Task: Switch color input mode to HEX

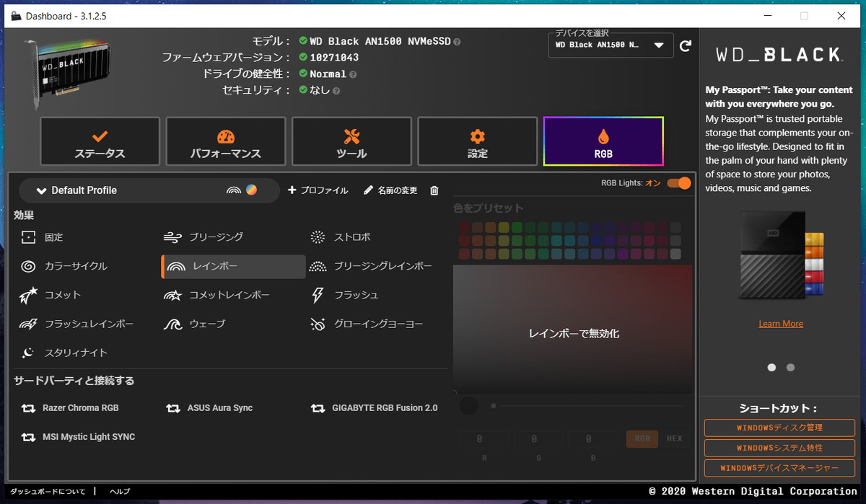Action: (x=674, y=438)
